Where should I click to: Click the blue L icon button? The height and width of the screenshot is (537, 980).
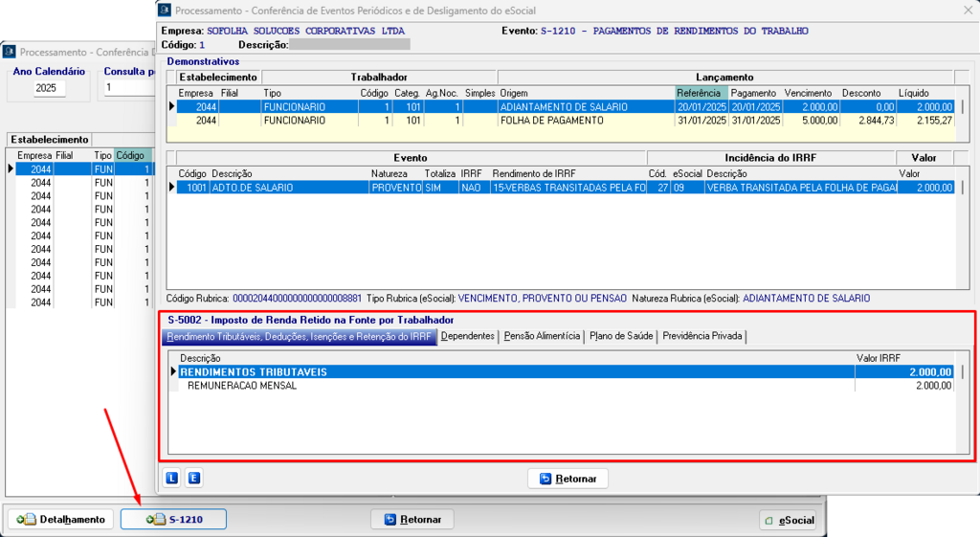172,478
